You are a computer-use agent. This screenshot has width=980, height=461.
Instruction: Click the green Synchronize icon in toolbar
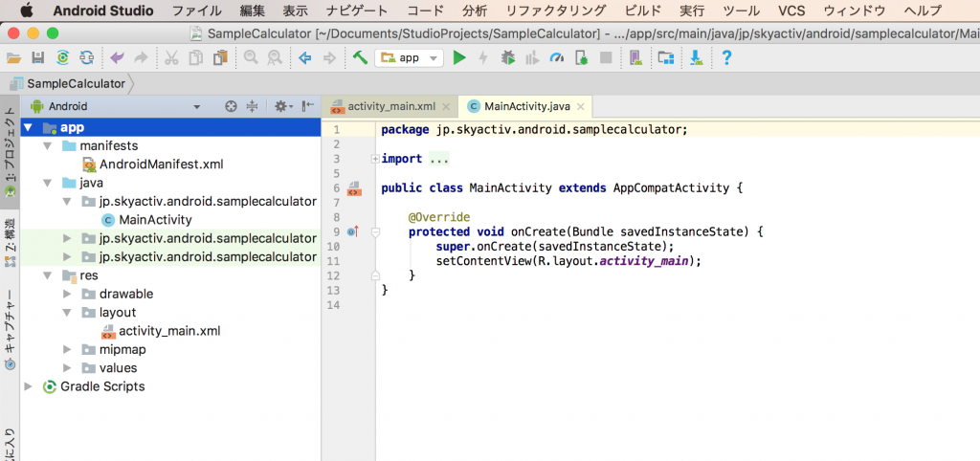tap(62, 58)
